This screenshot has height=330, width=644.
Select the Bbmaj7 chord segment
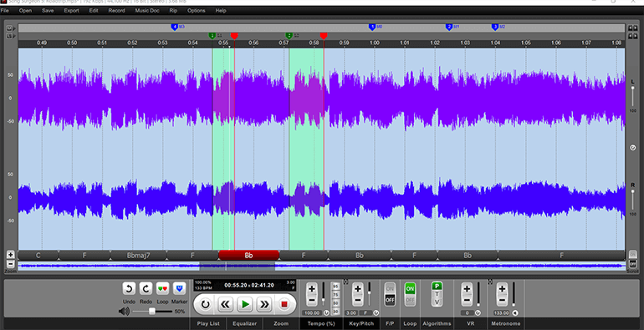point(138,256)
